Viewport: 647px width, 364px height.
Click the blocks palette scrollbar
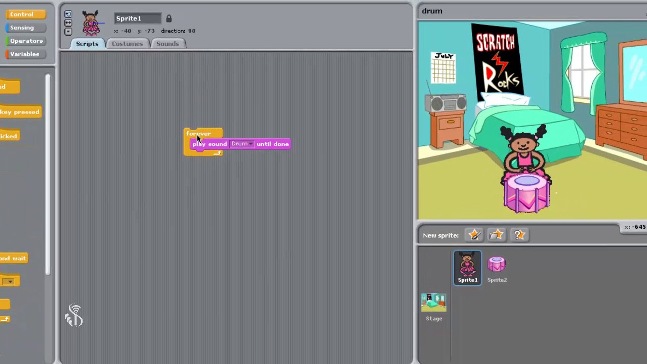pyautogui.click(x=48, y=174)
